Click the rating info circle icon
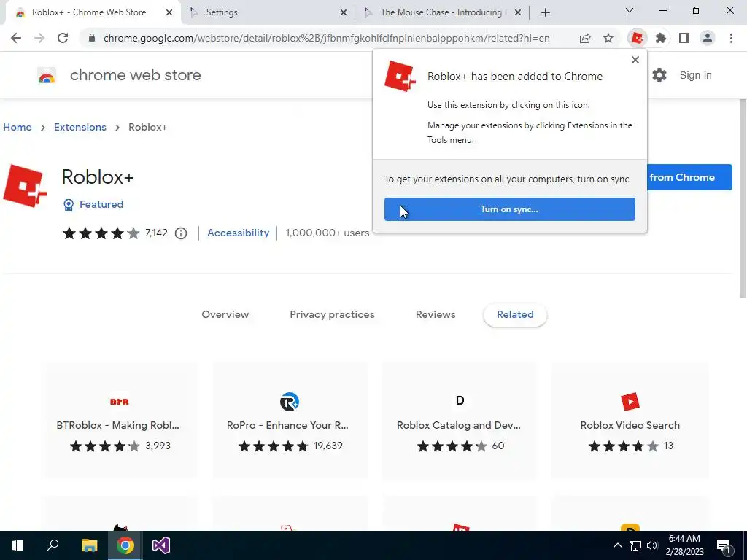 (181, 233)
